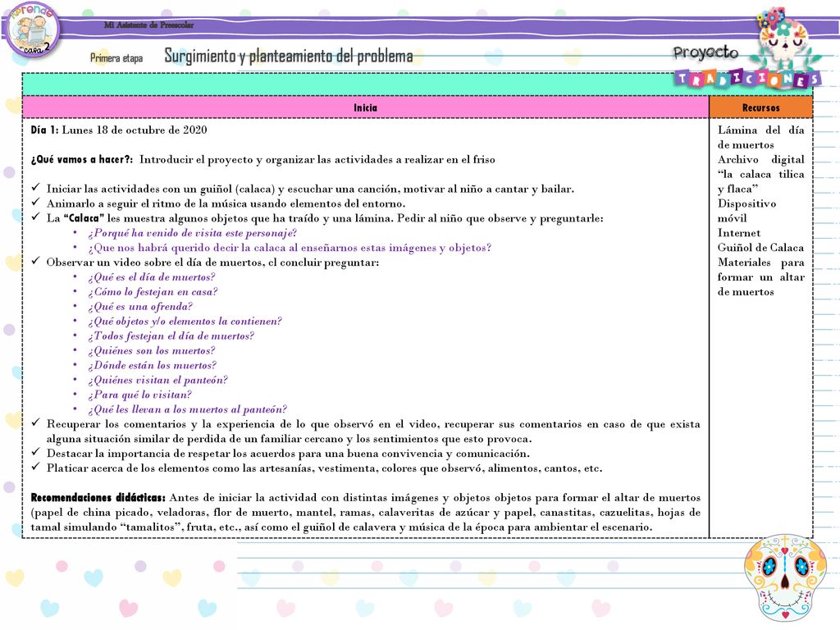Select the resource "Internet"

point(739,233)
